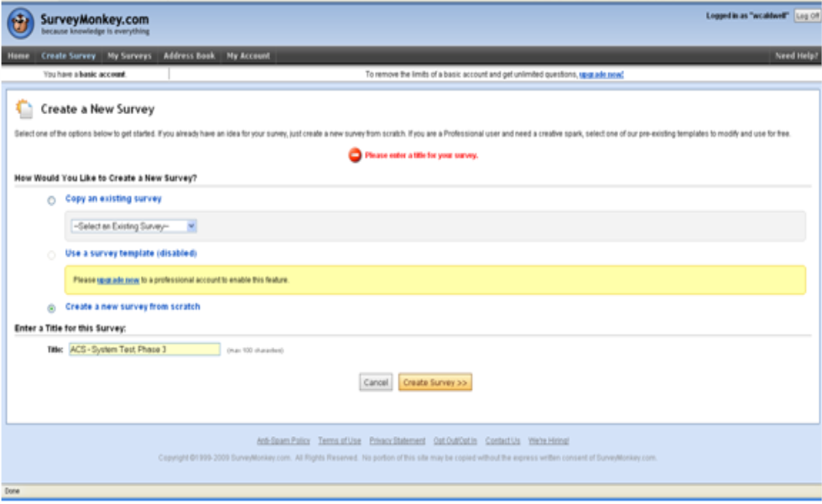Select Create a new survey from scratch radio
Image resolution: width=822 pixels, height=504 pixels.
pyautogui.click(x=52, y=308)
